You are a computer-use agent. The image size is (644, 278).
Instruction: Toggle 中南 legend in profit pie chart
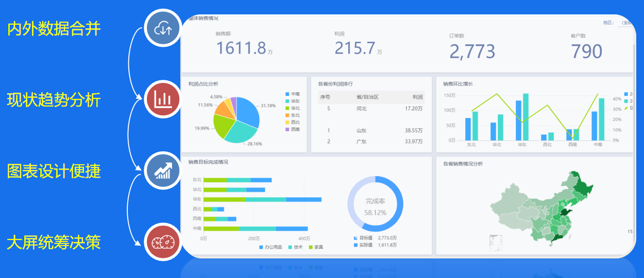(292, 94)
